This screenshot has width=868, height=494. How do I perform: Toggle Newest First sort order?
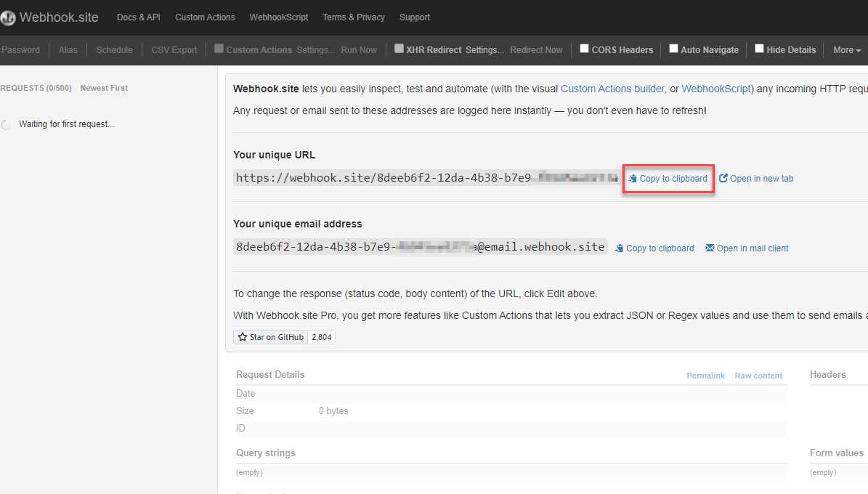[x=104, y=88]
